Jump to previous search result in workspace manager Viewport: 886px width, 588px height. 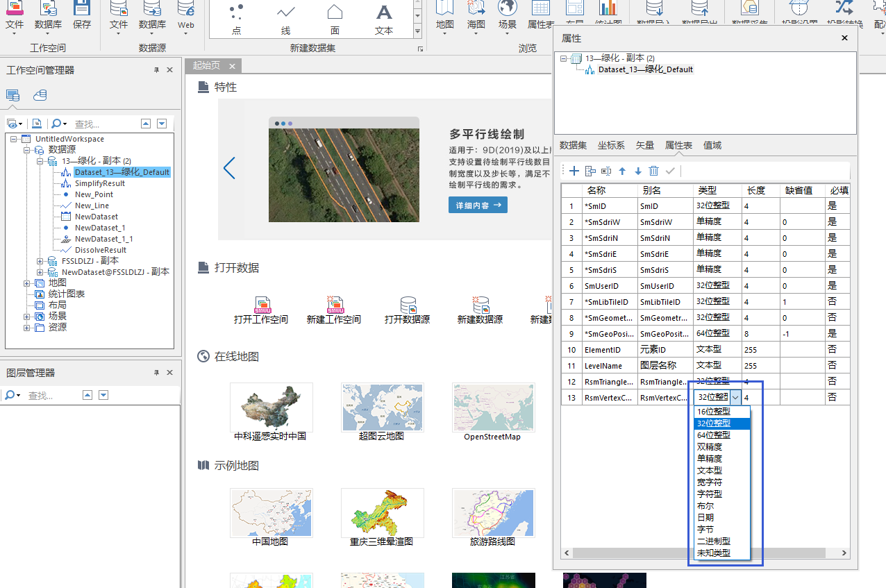[146, 124]
